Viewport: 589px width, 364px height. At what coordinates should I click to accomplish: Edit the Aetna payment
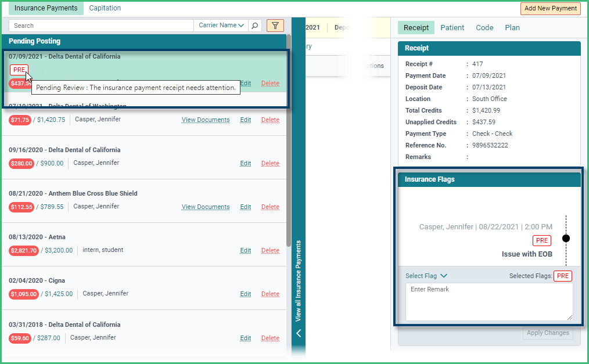coord(245,250)
